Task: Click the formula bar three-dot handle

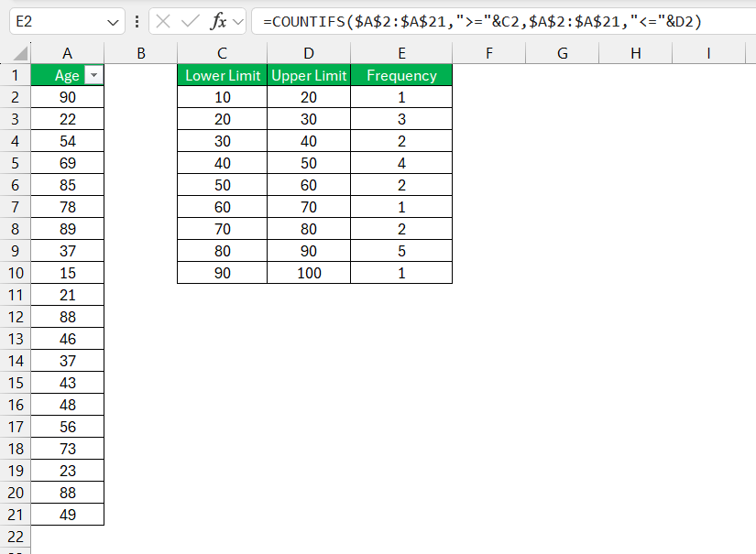Action: (x=137, y=22)
